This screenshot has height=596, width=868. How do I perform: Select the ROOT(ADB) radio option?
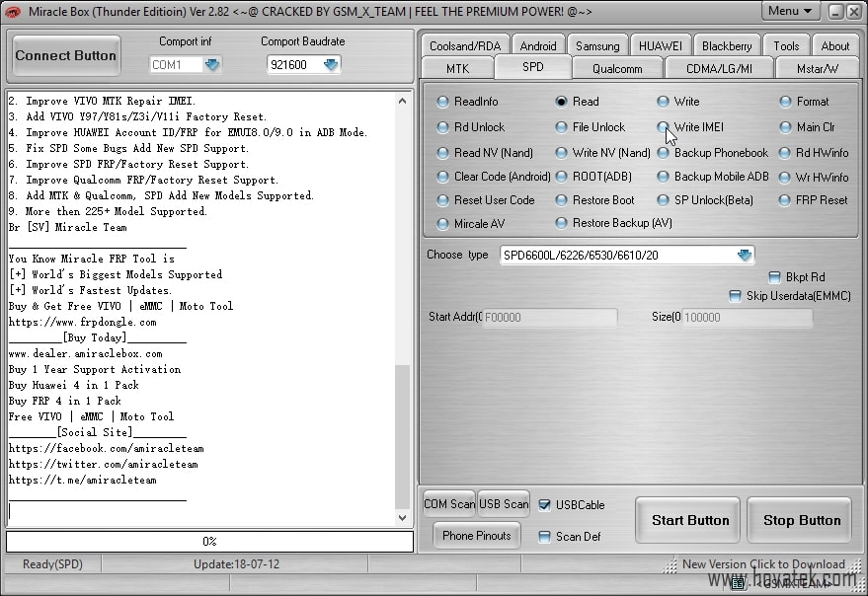coord(562,177)
